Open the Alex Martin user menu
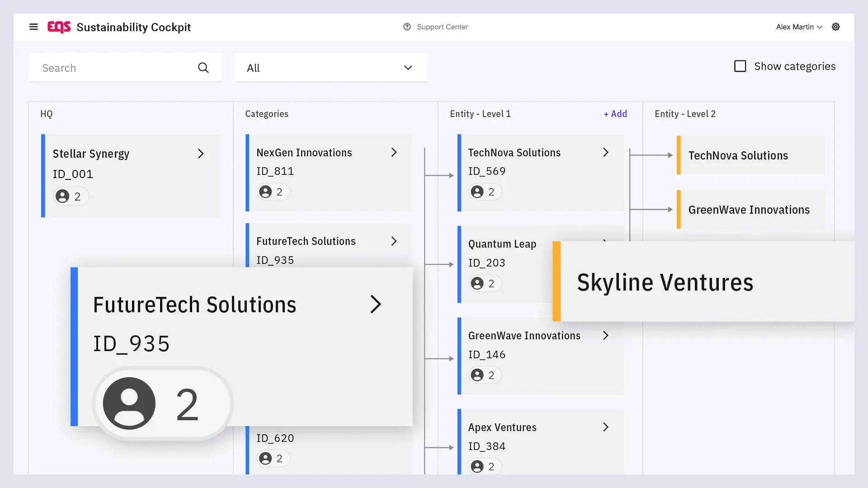The height and width of the screenshot is (488, 868). pos(799,27)
